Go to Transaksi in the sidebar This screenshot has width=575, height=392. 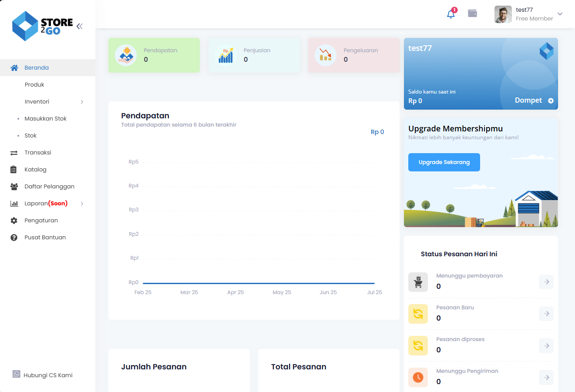pyautogui.click(x=38, y=153)
